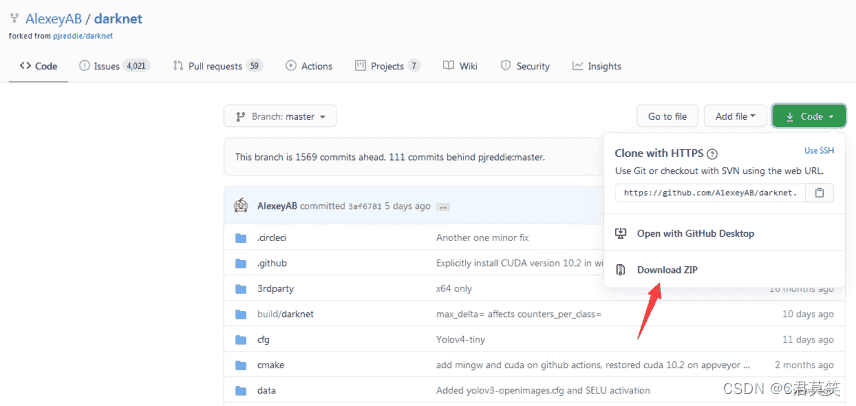Screen dimensions: 856x406
Task: Click the Go to file button
Action: [x=667, y=116]
